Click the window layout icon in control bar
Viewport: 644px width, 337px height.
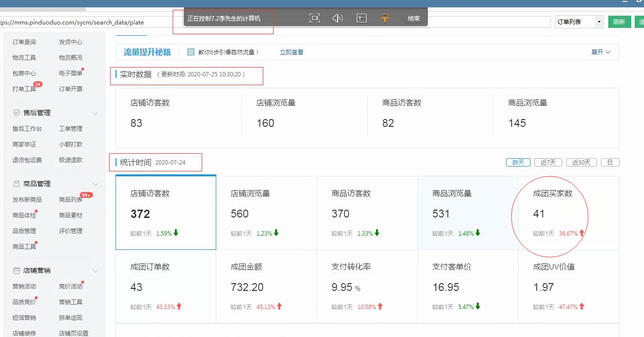click(x=362, y=18)
